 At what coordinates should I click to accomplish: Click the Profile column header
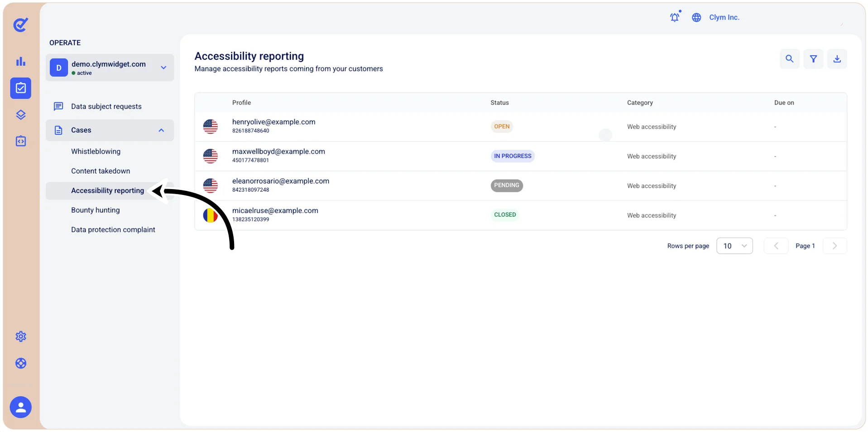(241, 103)
